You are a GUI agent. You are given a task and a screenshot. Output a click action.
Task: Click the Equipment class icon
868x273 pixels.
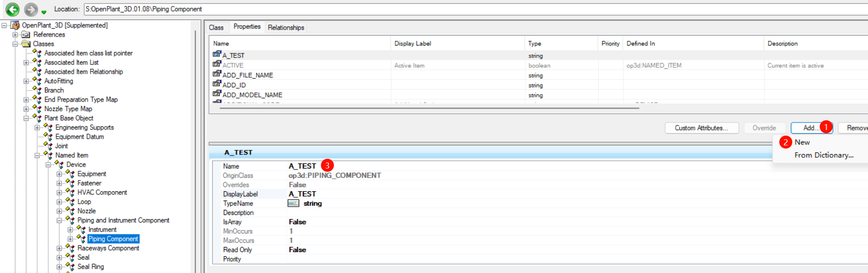click(71, 174)
